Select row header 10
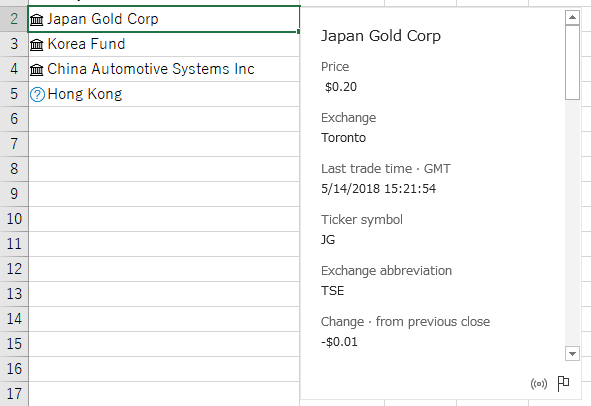The image size is (591, 406). tap(14, 219)
